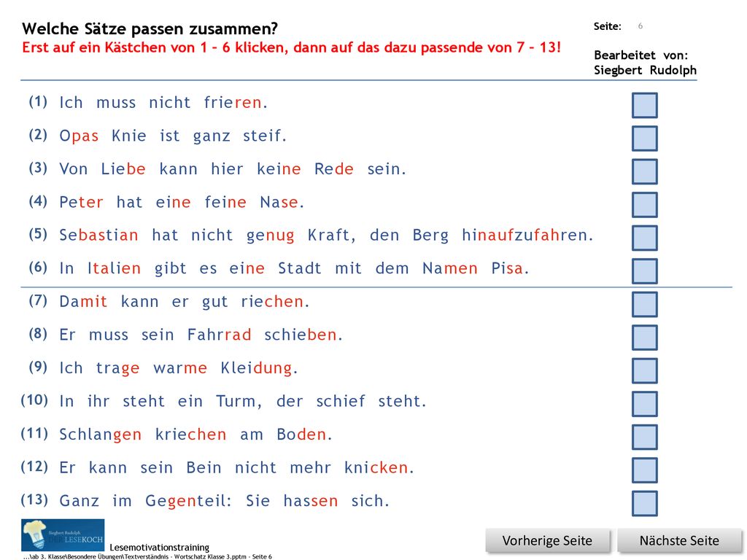Select the box for sentence 5 about Sebastian
The height and width of the screenshot is (560, 747).
click(645, 238)
